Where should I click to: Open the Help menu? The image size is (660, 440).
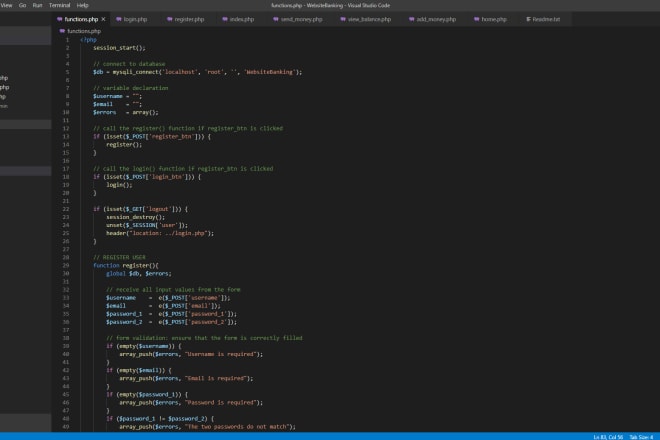coord(83,5)
